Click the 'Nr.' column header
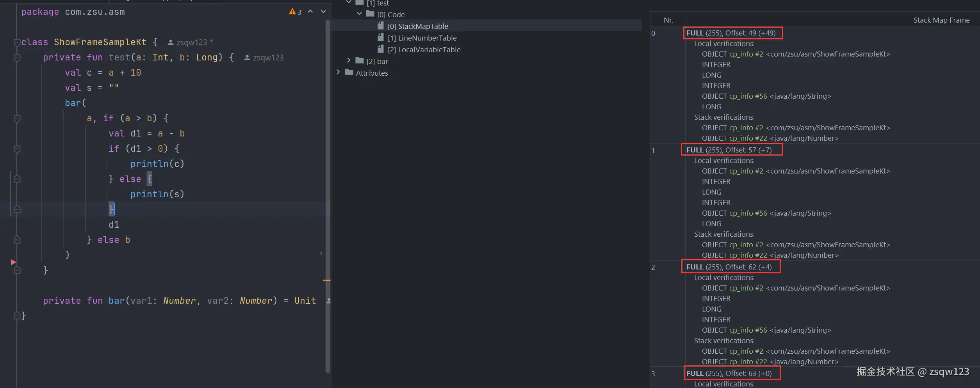The height and width of the screenshot is (388, 980). pyautogui.click(x=668, y=20)
